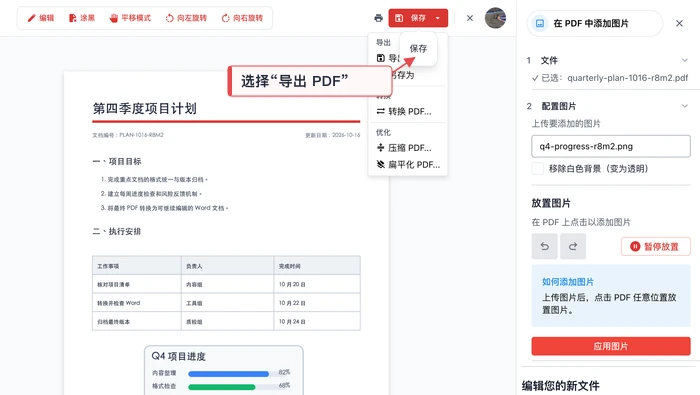The image size is (700, 395).
Task: Close the 在 PDF 中添加图片 panel
Action: [679, 23]
